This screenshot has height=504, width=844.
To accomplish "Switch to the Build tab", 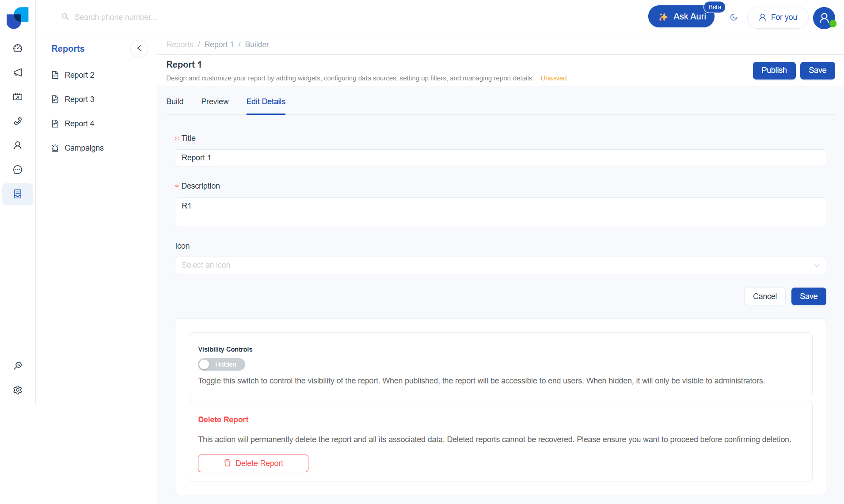I will pos(175,102).
